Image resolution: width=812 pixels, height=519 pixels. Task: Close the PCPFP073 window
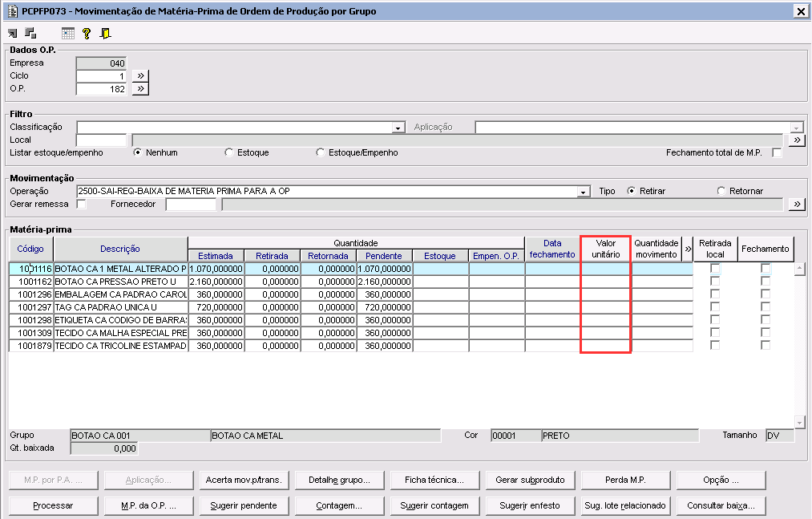(800, 11)
